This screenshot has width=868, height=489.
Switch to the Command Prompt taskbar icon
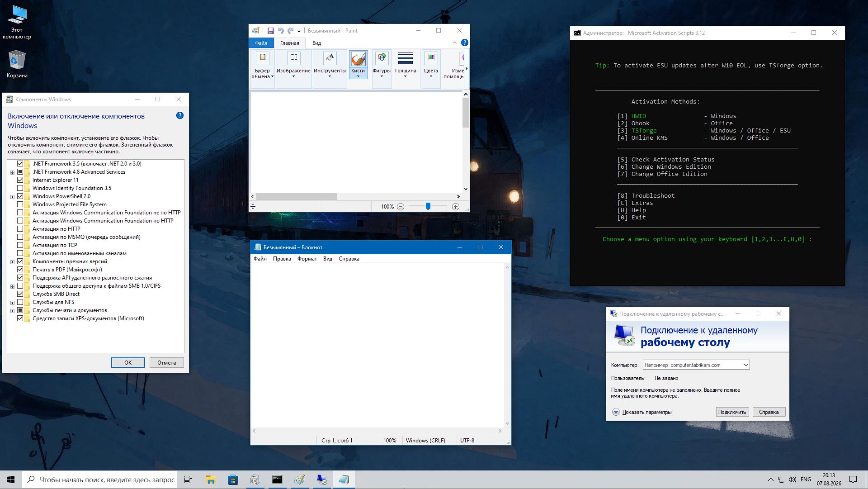click(x=277, y=480)
